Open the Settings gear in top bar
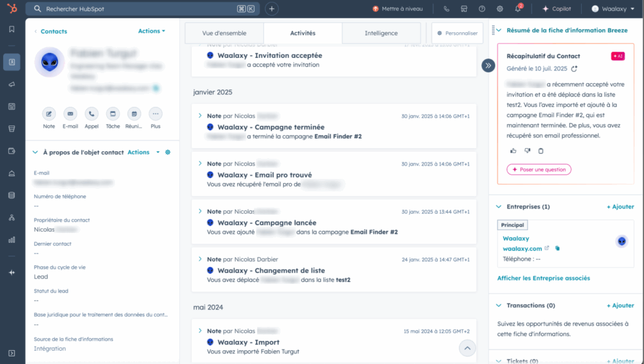 500,9
